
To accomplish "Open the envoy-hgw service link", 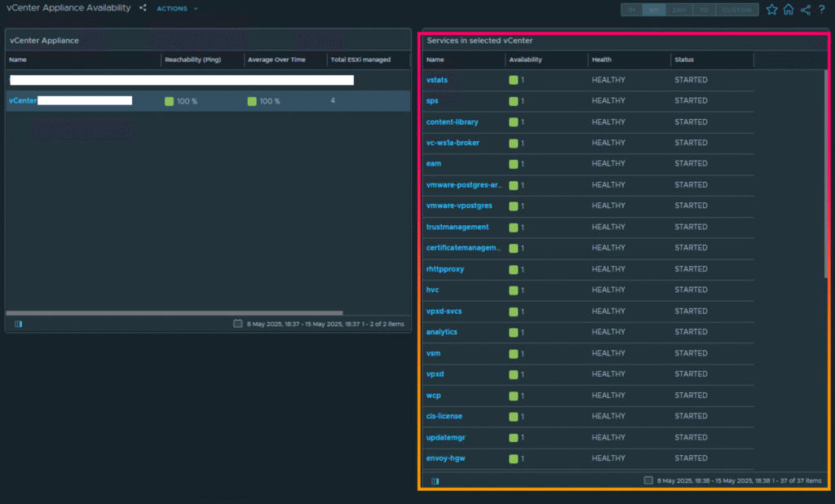I will coord(445,458).
